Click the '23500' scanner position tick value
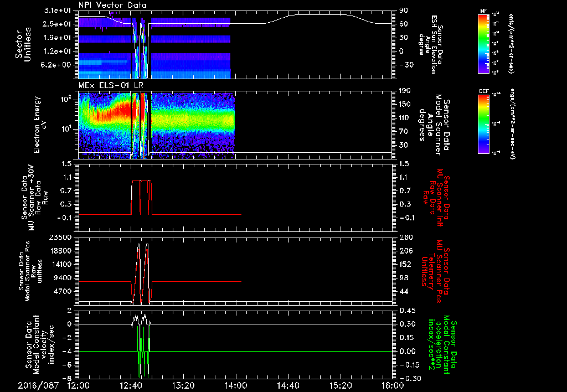 click(x=60, y=237)
